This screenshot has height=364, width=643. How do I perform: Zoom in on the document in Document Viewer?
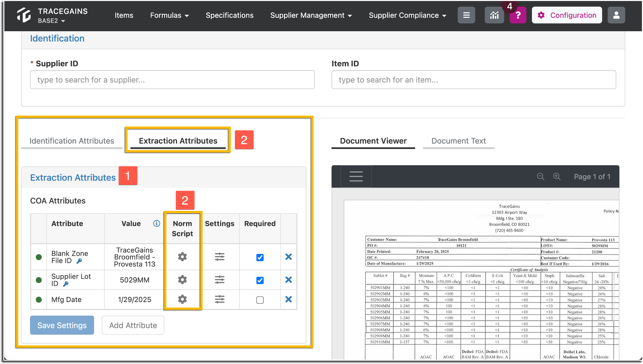point(557,177)
